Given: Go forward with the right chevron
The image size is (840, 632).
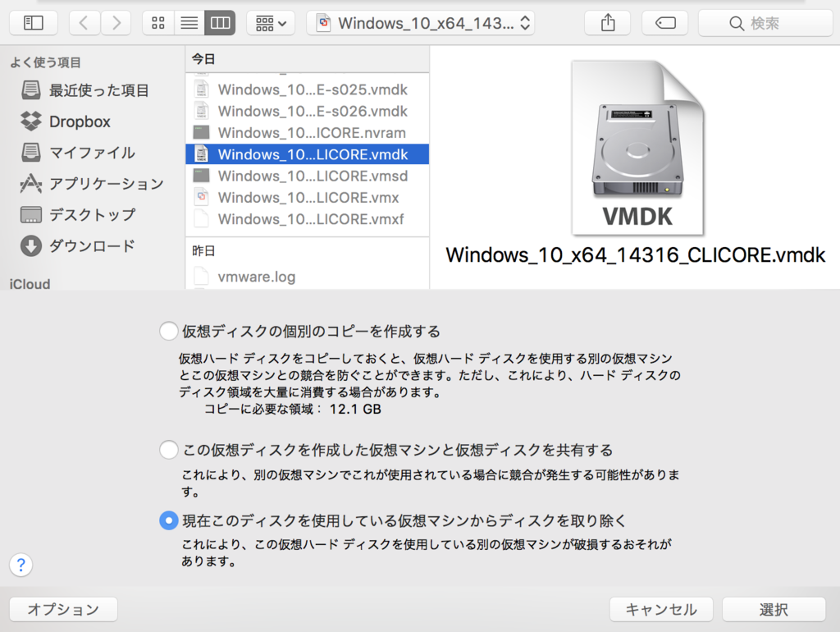Looking at the screenshot, I should pos(116,23).
